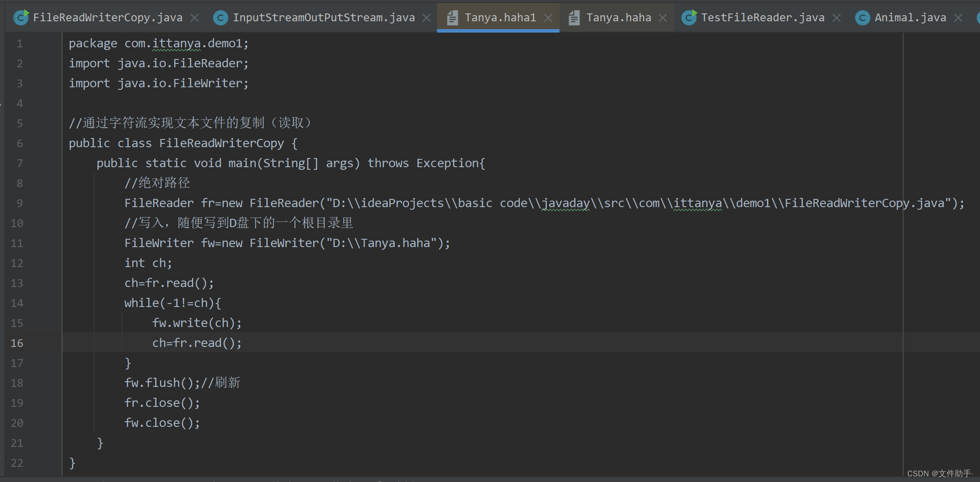Image resolution: width=980 pixels, height=482 pixels.
Task: Click 'FileReader fr=new FileReader' statement
Action: pos(544,203)
